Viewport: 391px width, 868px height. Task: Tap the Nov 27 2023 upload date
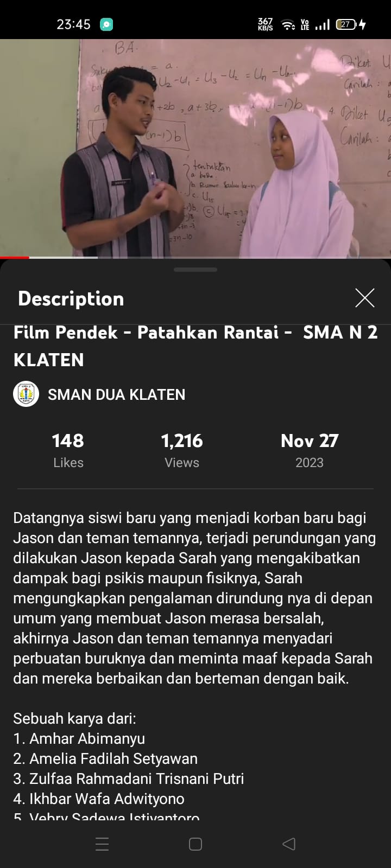(x=310, y=450)
